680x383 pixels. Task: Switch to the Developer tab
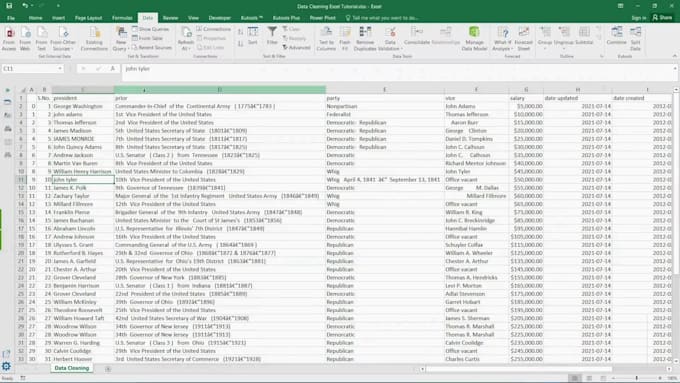tap(219, 18)
